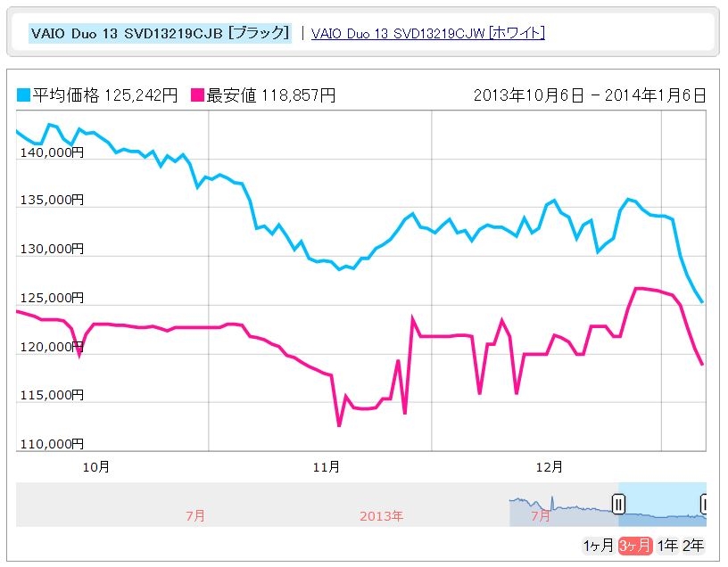This screenshot has height=567, width=728.
Task: Switch chart range to 1年
Action: [x=666, y=545]
